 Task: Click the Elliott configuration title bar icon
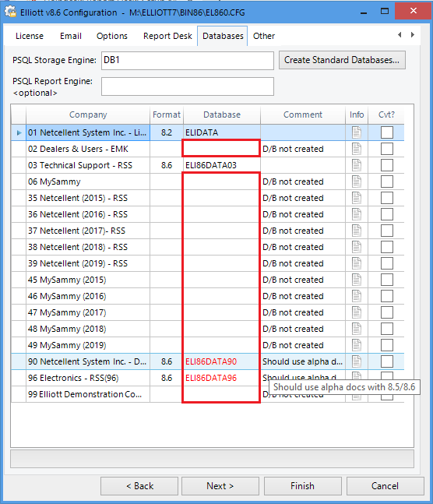[x=10, y=12]
